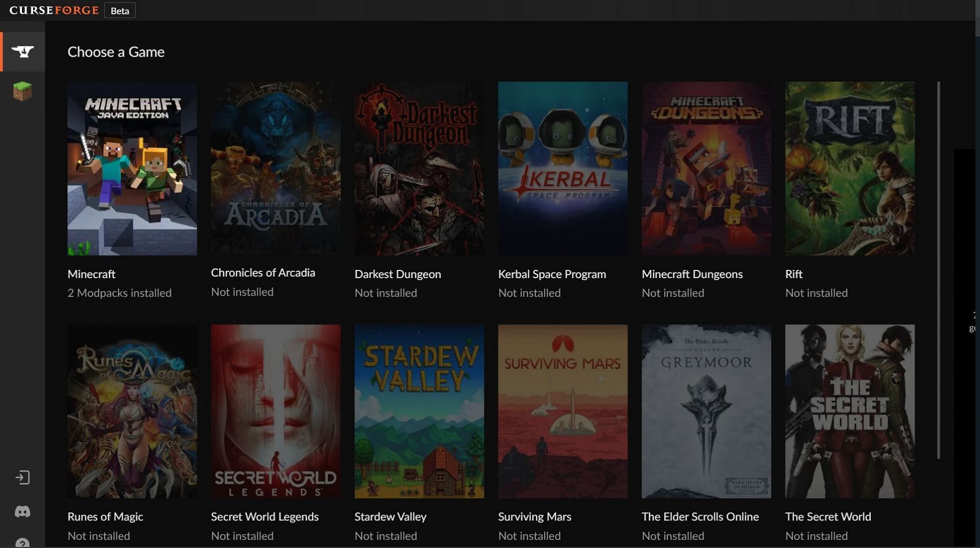
Task: Click the Surviving Mars title text
Action: (x=534, y=516)
